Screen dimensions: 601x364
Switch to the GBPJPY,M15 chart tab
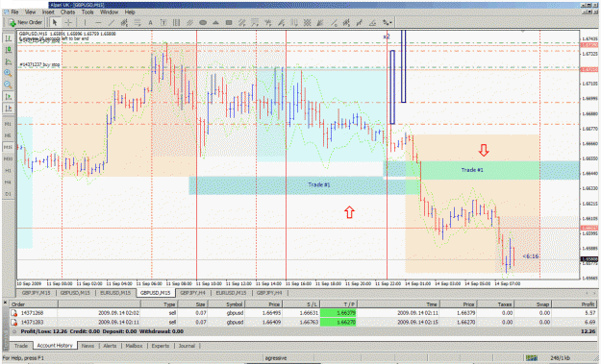point(36,293)
